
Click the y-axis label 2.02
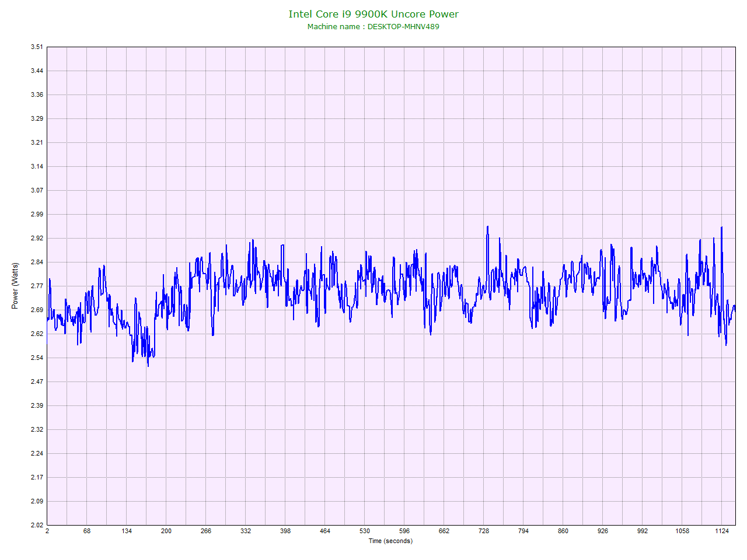tap(37, 526)
